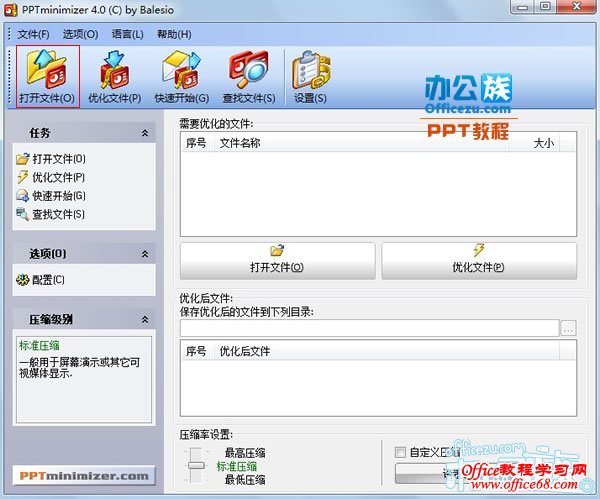Open the 选项(O) menu
This screenshot has width=600, height=499.
[81, 34]
